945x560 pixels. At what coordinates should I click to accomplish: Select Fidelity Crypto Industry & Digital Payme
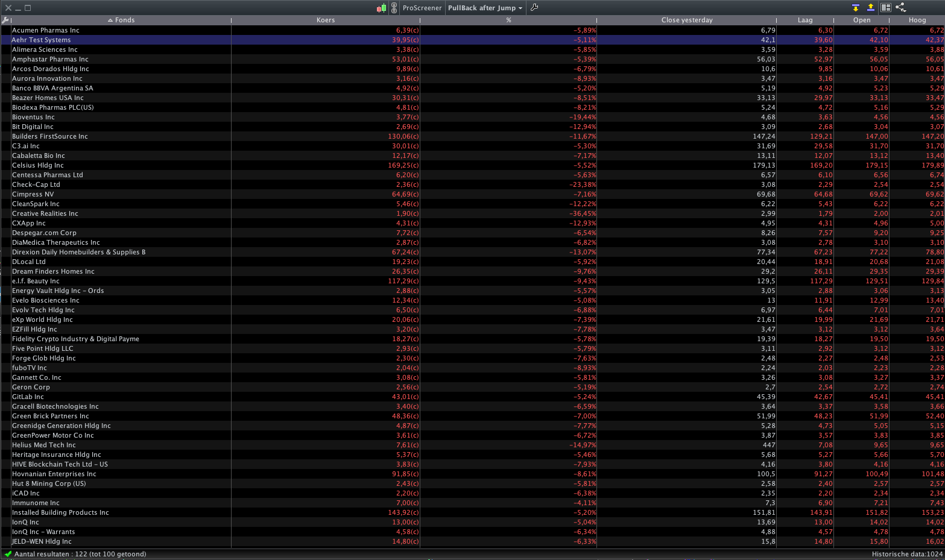tap(472, 339)
